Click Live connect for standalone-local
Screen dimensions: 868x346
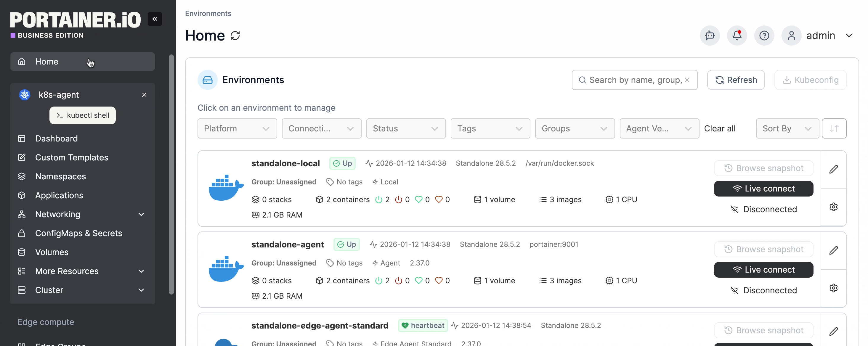click(x=763, y=189)
